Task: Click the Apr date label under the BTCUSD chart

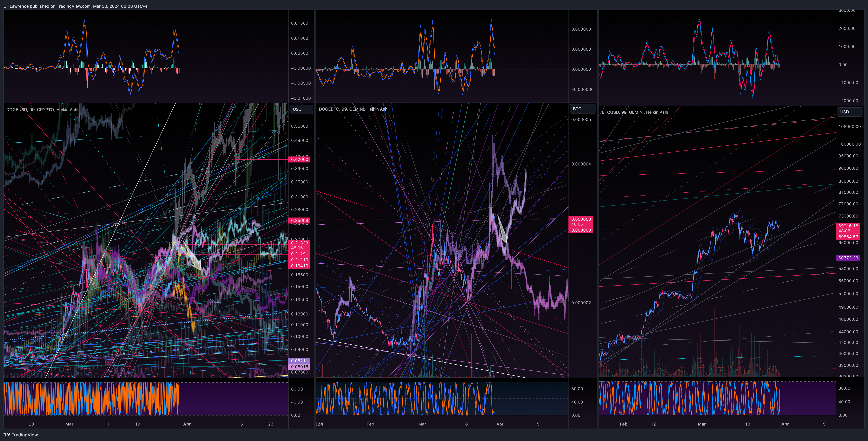Action: coord(785,424)
